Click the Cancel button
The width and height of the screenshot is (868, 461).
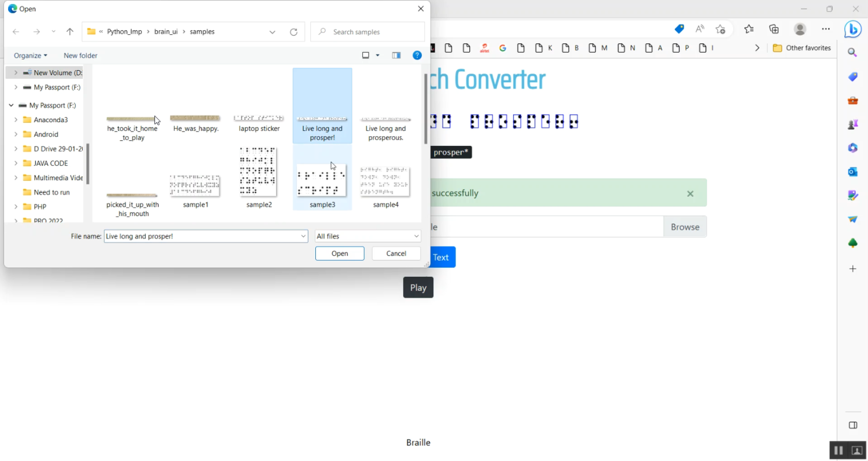coord(396,254)
